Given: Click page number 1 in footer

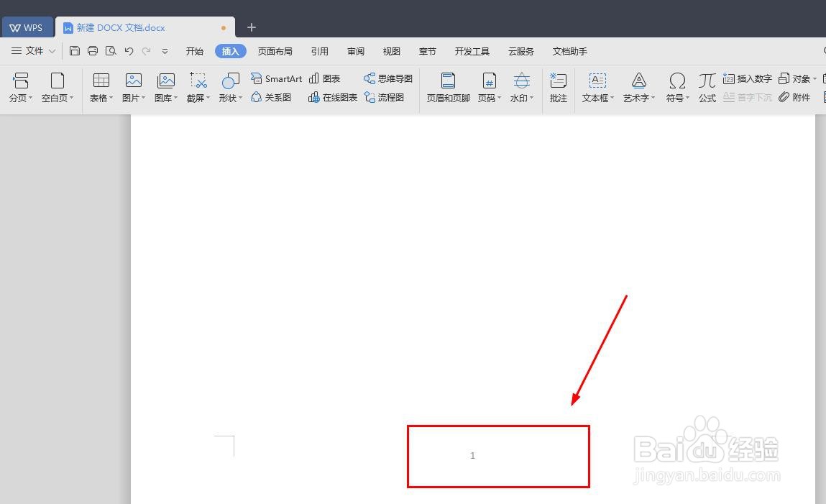Looking at the screenshot, I should 472,456.
